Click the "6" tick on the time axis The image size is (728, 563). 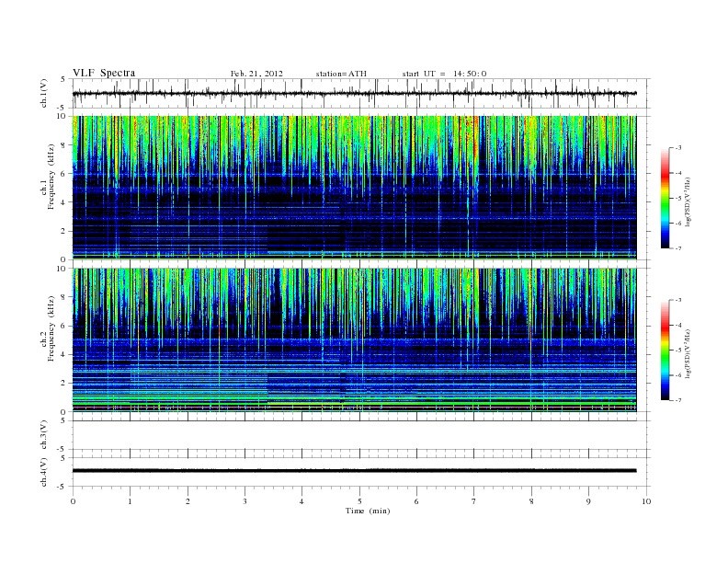click(417, 501)
